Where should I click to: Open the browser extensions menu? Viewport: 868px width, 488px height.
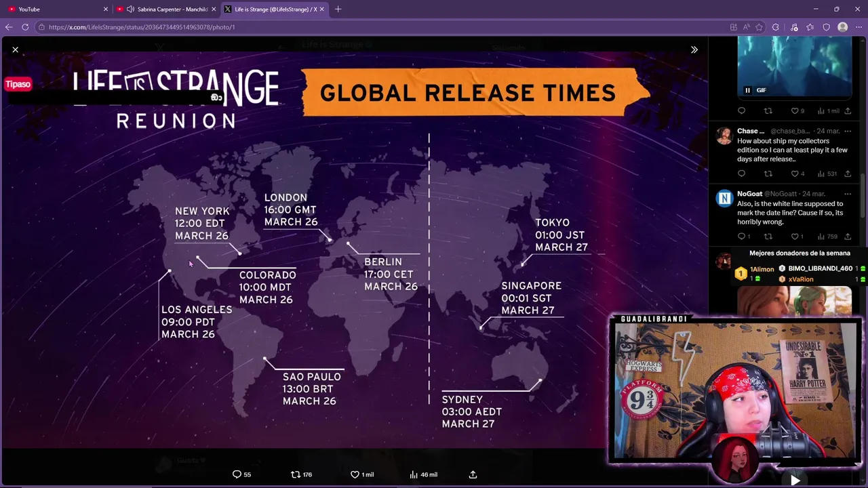[776, 27]
